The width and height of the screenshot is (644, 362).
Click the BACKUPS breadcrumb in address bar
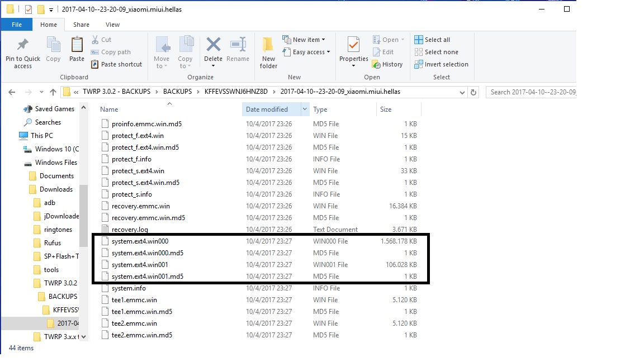[177, 92]
